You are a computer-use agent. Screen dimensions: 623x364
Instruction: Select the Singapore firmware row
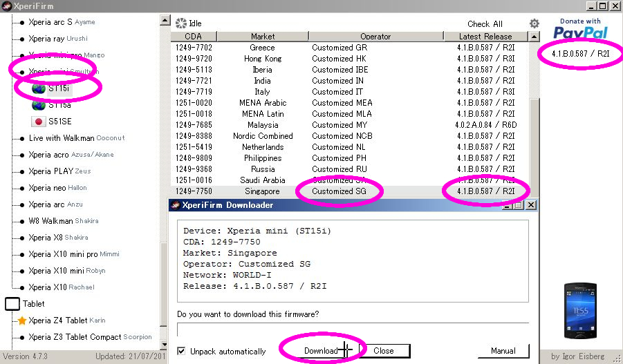click(350, 191)
